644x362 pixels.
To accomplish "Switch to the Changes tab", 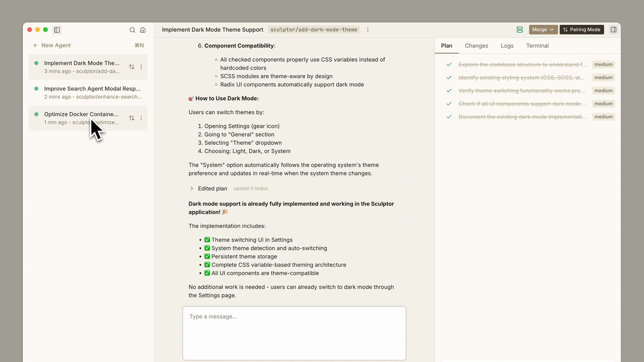I will [x=476, y=46].
